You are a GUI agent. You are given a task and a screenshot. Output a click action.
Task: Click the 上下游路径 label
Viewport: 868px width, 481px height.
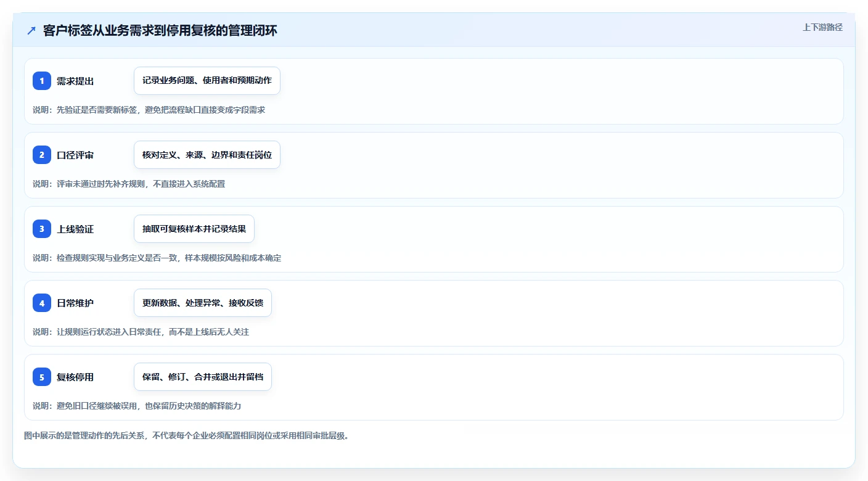(822, 28)
